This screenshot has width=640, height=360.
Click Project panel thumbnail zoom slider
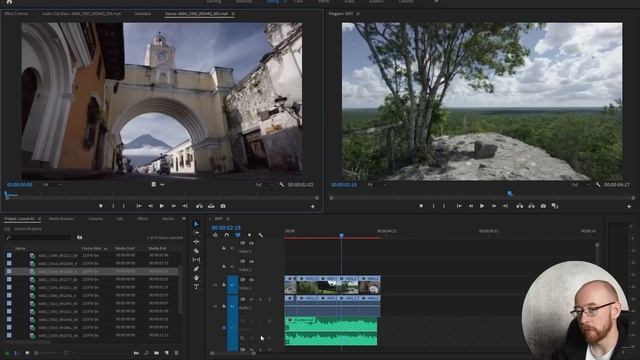(46, 353)
